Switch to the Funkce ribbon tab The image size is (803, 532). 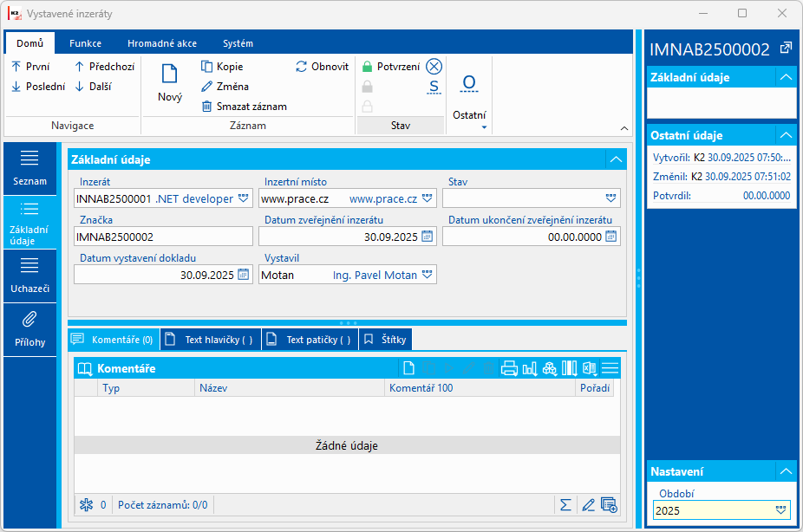(x=86, y=43)
